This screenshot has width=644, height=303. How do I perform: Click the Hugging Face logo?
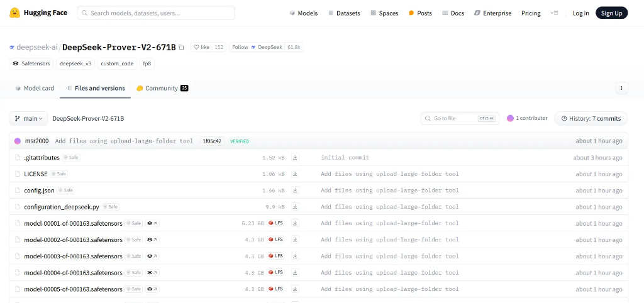[38, 13]
